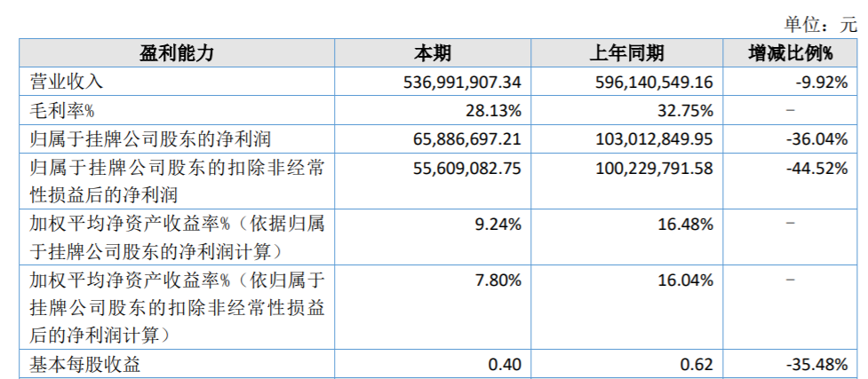Image resolution: width=868 pixels, height=379 pixels.
Task: Select the 性损益后的净利润 label line
Action: (103, 195)
